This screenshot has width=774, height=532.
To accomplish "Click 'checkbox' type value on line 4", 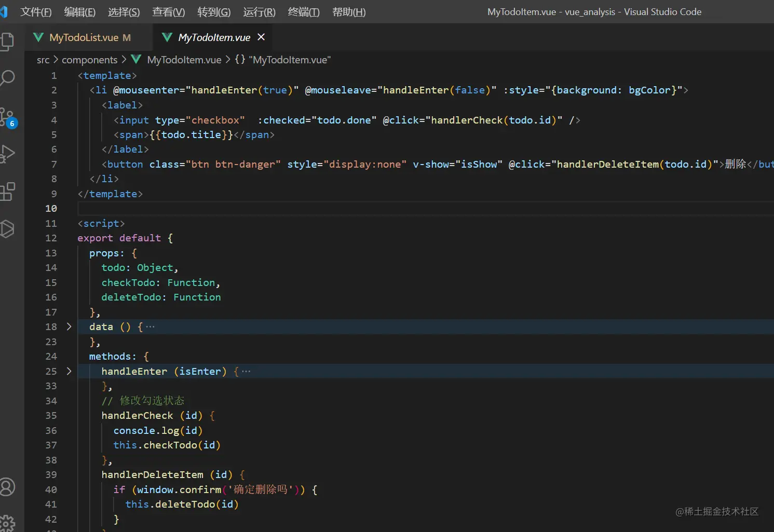I will coord(215,120).
